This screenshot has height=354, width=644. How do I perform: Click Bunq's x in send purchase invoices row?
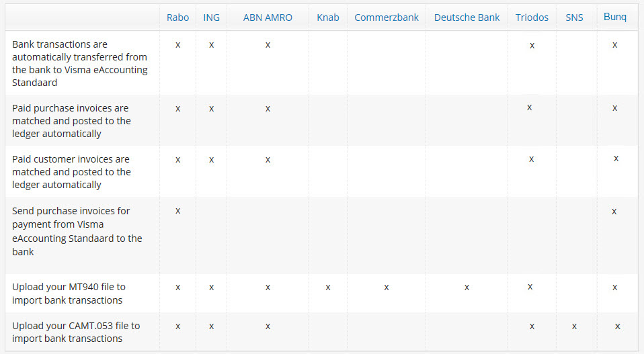click(x=614, y=212)
